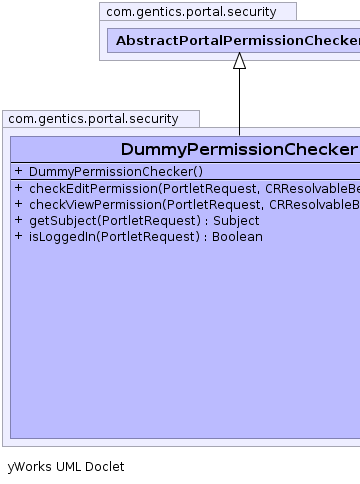The width and height of the screenshot is (360, 484).
Task: Click the plus icon beside checkEditPermission
Action: (x=18, y=188)
